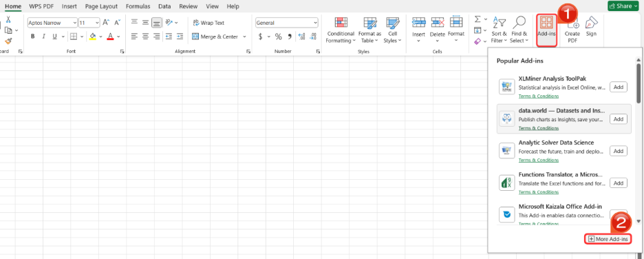The image size is (644, 259).
Task: Toggle Italic formatting
Action: coord(44,37)
